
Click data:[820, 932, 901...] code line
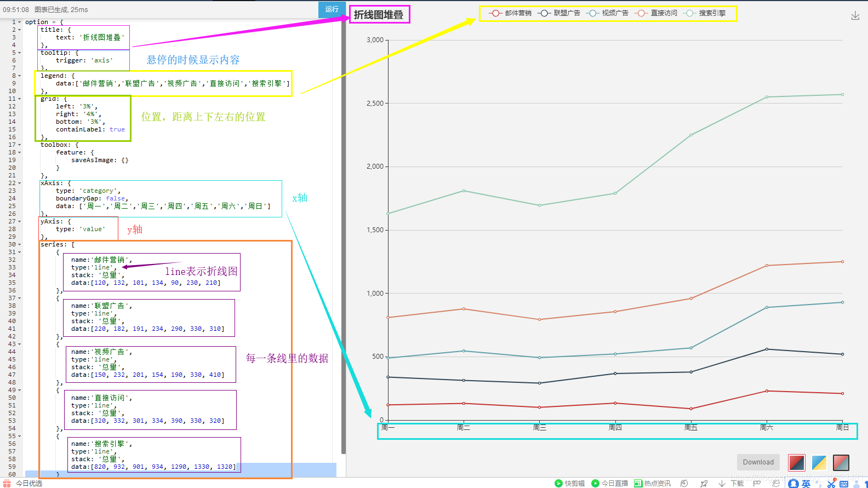coord(153,467)
